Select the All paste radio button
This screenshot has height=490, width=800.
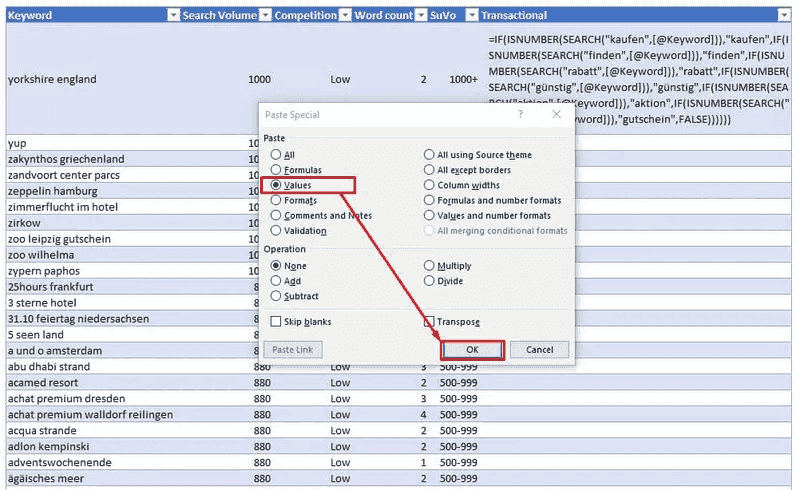click(x=276, y=154)
